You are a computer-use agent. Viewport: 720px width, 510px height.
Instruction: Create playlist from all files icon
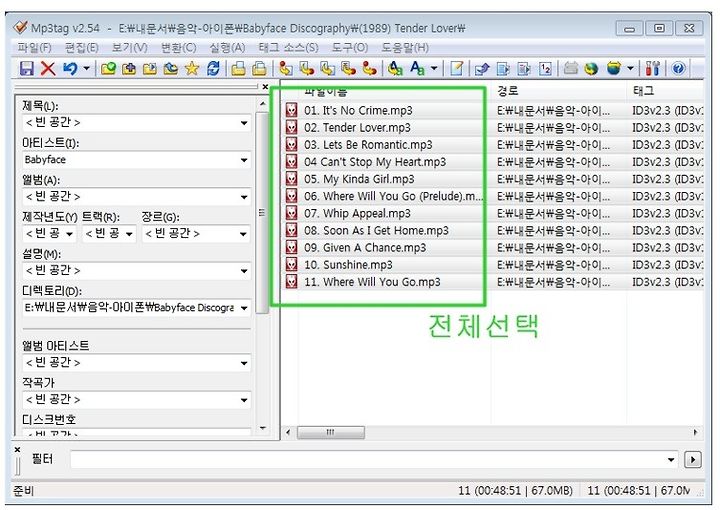coord(503,69)
